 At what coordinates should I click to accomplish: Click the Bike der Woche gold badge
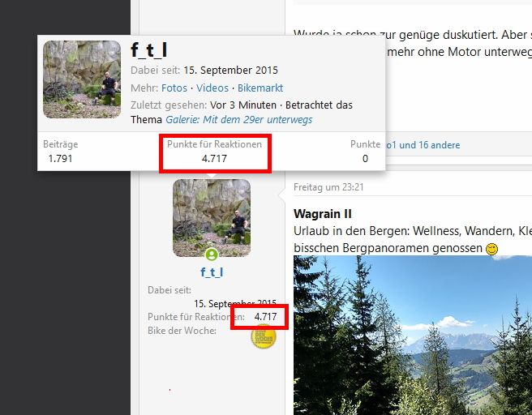[x=264, y=336]
